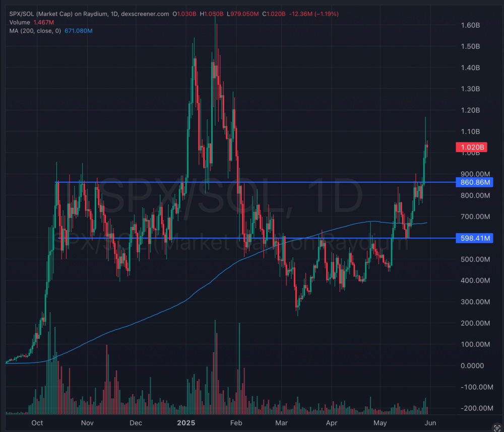The height and width of the screenshot is (432, 504).
Task: Click the MA (200, close, 0) indicator label
Action: [35, 31]
